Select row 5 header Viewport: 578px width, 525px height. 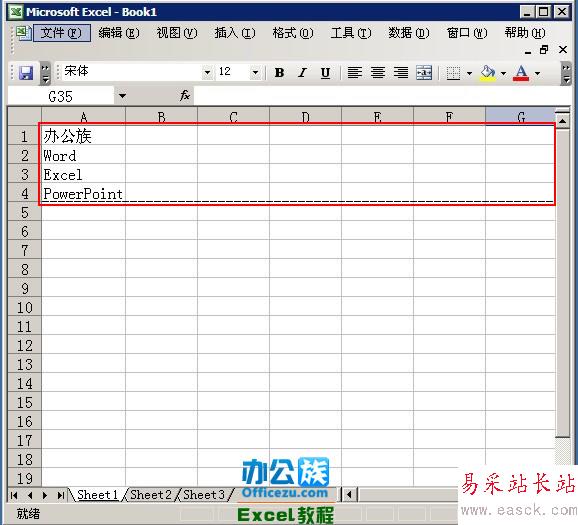25,212
